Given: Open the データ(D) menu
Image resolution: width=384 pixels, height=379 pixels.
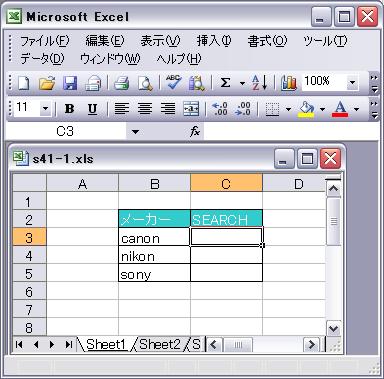Looking at the screenshot, I should coord(42,59).
